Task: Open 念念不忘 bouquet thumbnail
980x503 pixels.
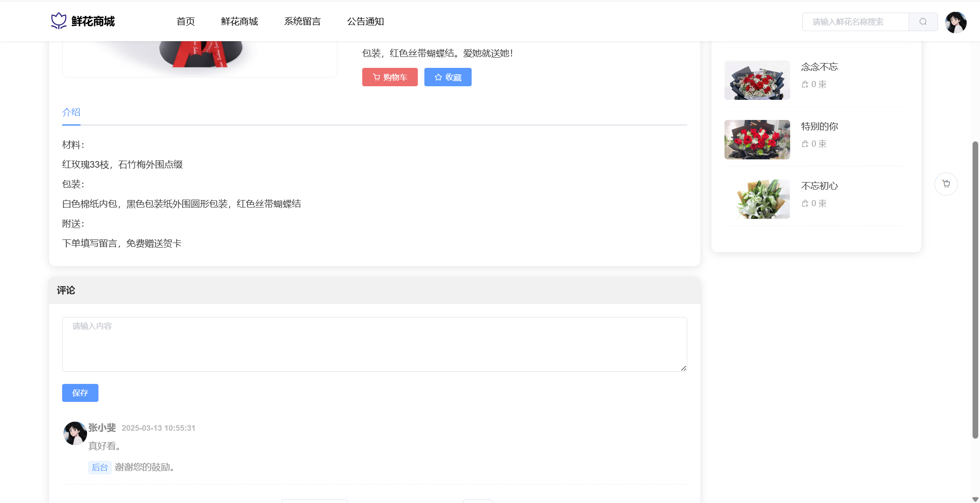Action: coord(757,80)
